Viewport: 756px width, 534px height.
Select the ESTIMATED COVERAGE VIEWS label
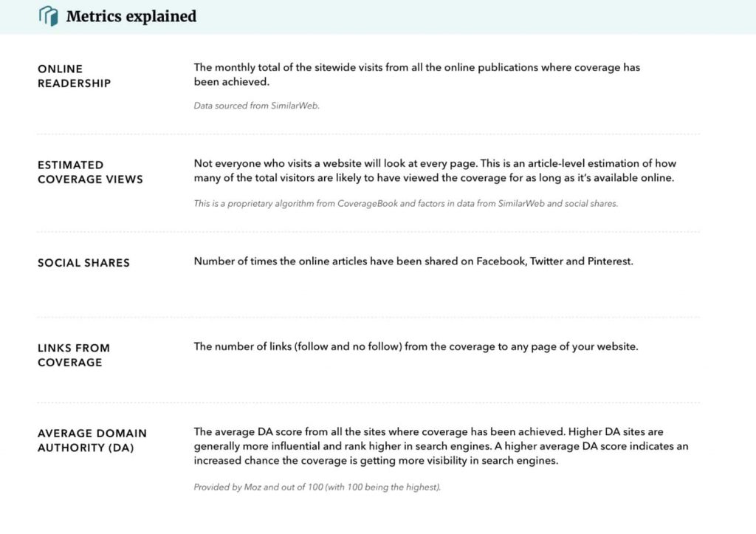click(90, 172)
